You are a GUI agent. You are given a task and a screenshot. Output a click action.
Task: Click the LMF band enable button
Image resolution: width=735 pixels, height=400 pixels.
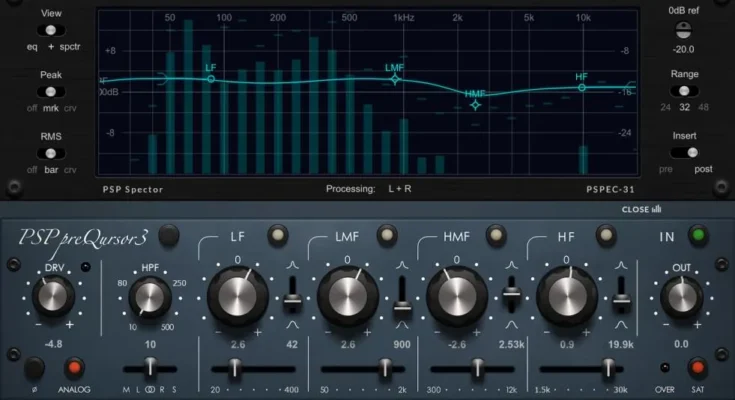point(385,236)
